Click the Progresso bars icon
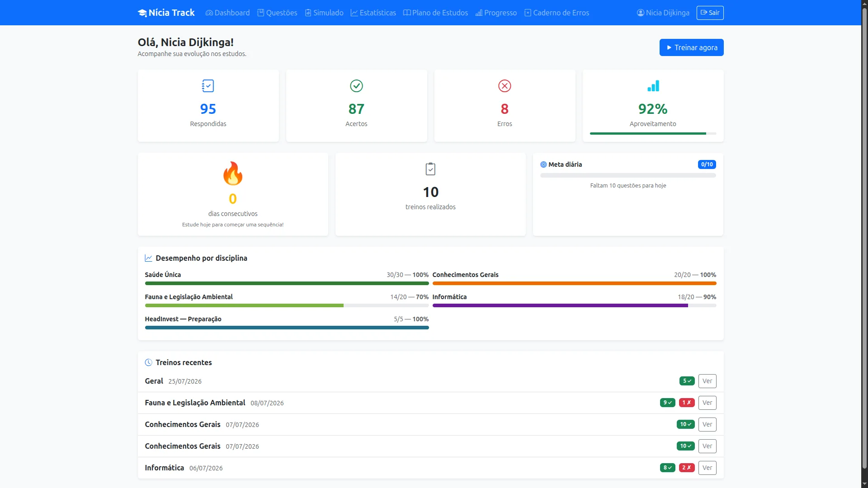Viewport: 868px width, 488px height. (479, 13)
